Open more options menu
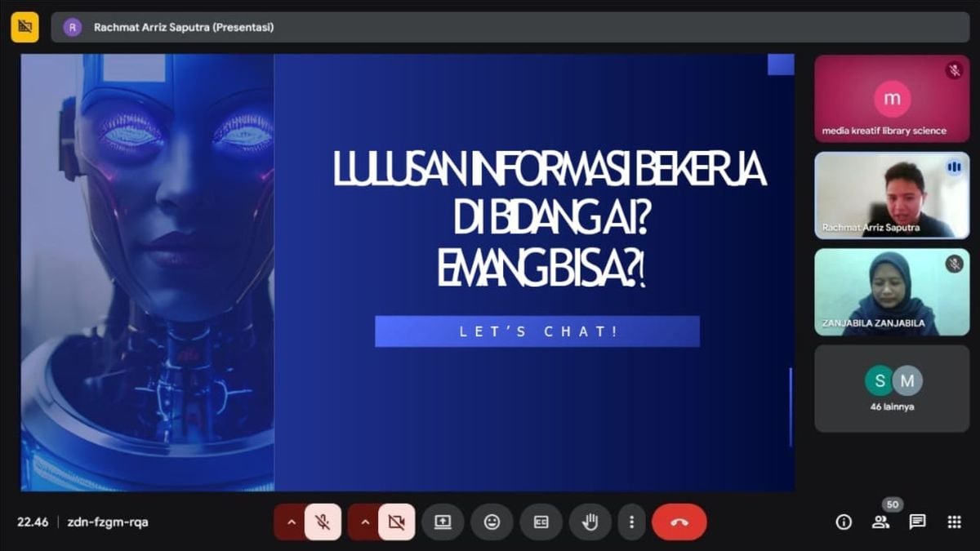Viewport: 980px width, 551px height. pyautogui.click(x=630, y=522)
